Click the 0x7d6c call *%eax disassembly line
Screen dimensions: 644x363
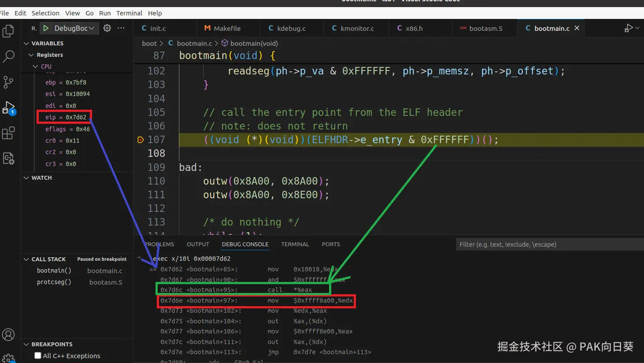click(x=236, y=290)
